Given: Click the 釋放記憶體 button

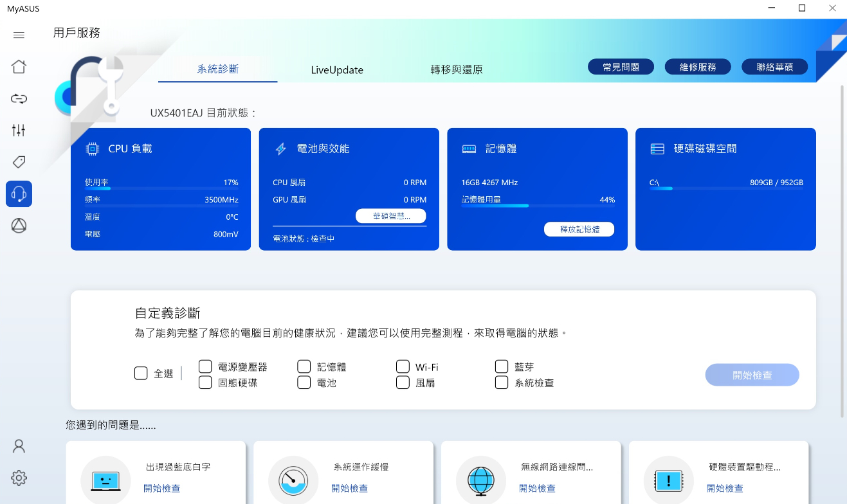Looking at the screenshot, I should [x=579, y=229].
